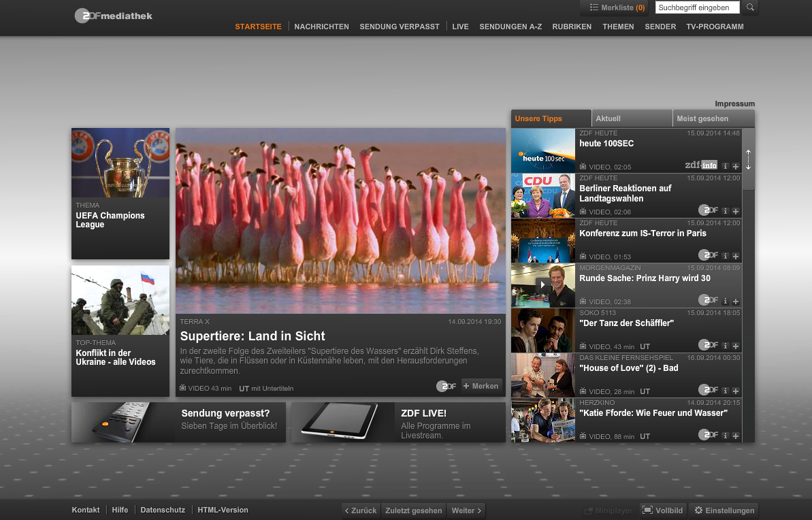Screen dimensions: 812x520
Task: Click zdf info channel logo on heute 100SEC
Action: tap(700, 165)
